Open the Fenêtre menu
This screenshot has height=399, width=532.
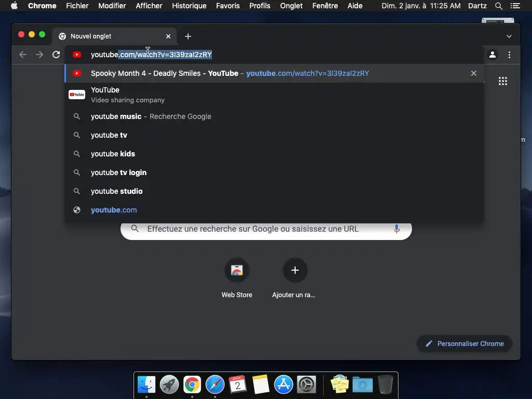pos(325,6)
